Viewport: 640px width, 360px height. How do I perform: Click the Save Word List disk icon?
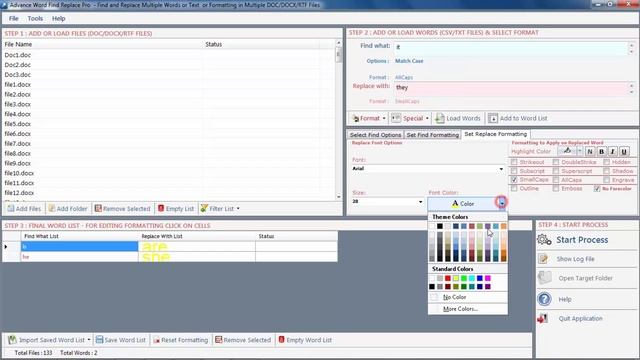(99, 340)
